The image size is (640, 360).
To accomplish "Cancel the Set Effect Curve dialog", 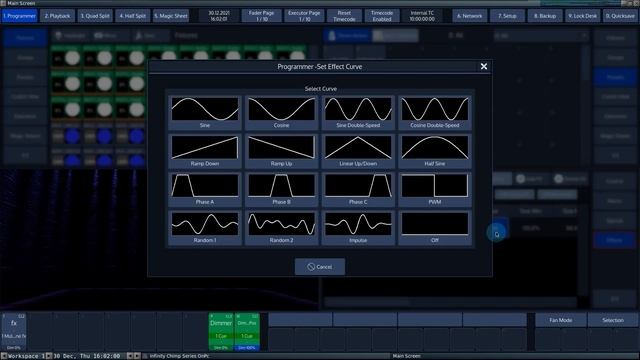I will (320, 267).
